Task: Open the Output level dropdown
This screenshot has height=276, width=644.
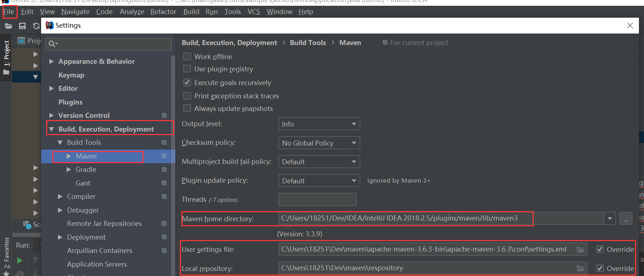Action: [x=319, y=124]
